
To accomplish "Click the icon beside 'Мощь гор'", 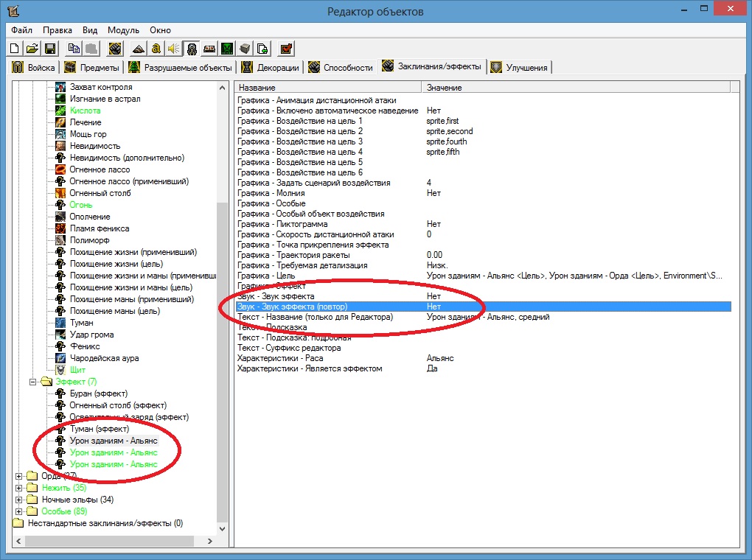I will pyautogui.click(x=60, y=134).
